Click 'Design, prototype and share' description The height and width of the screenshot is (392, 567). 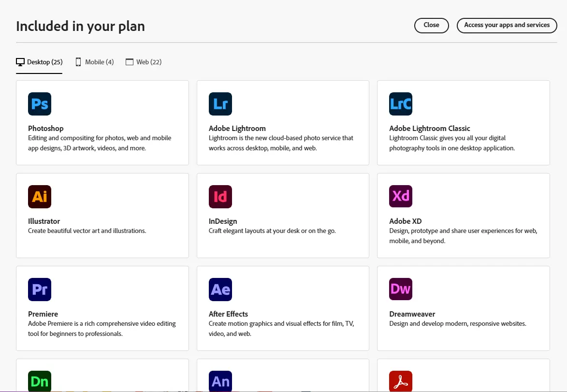463,236
